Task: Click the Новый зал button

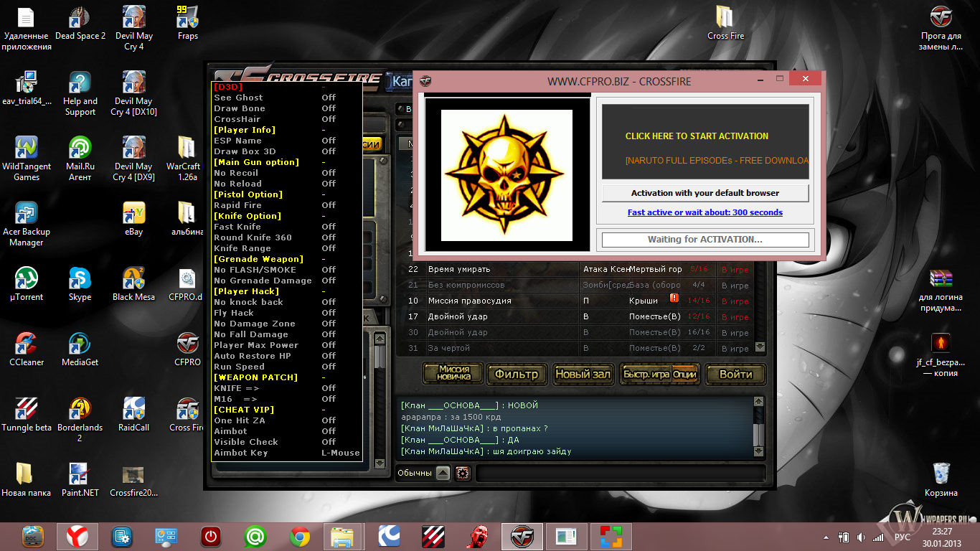Action: (x=583, y=374)
